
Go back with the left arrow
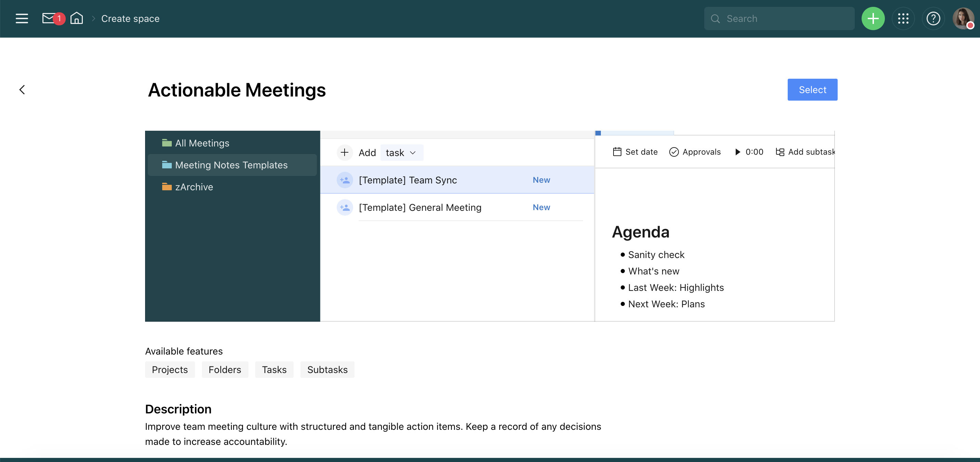pos(22,90)
